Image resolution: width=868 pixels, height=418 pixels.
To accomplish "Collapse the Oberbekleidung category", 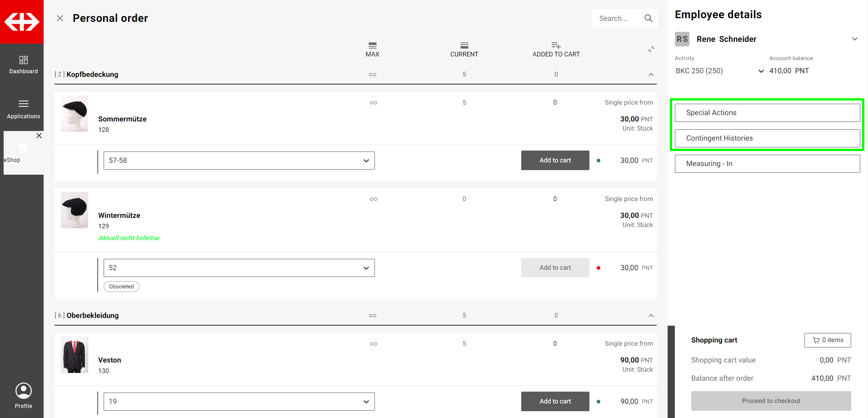I will point(651,316).
